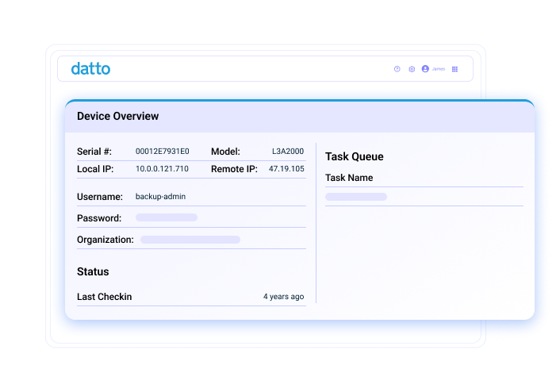Click the Task Name column header
This screenshot has width=560, height=392.
[x=349, y=178]
